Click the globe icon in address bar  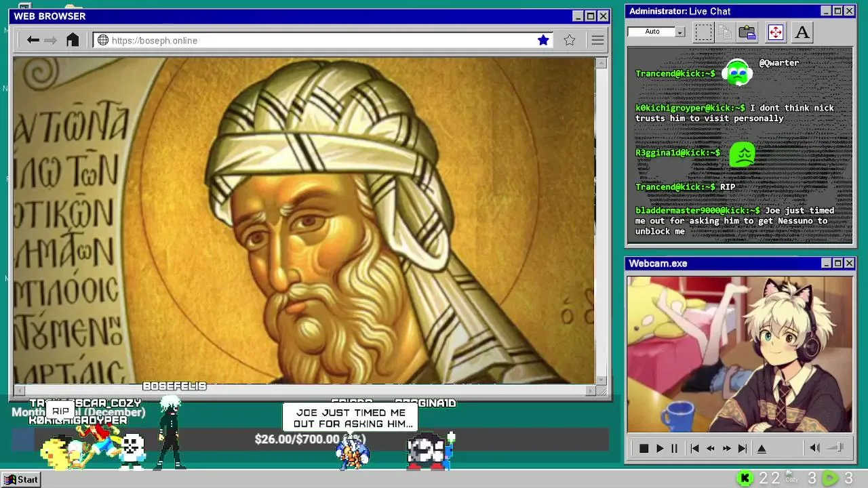(x=103, y=40)
